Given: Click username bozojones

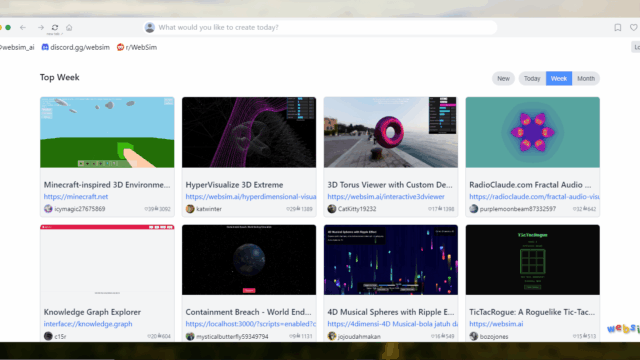Looking at the screenshot, I should click(x=494, y=337).
